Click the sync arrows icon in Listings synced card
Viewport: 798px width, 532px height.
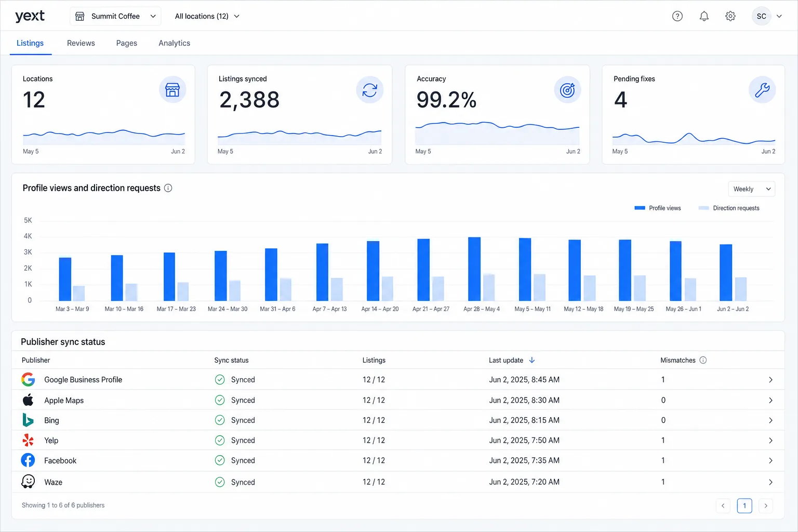pyautogui.click(x=370, y=90)
